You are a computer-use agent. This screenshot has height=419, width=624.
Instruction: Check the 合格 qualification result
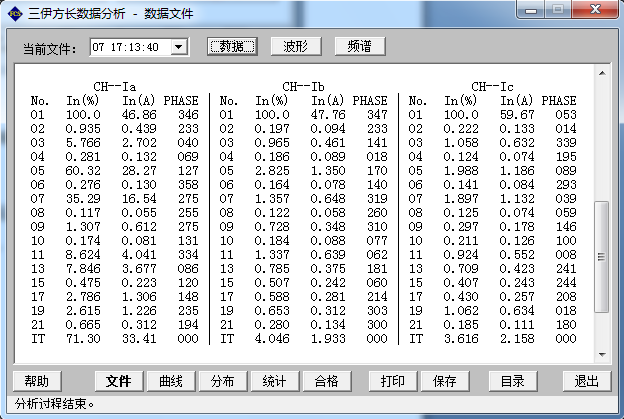[x=326, y=381]
